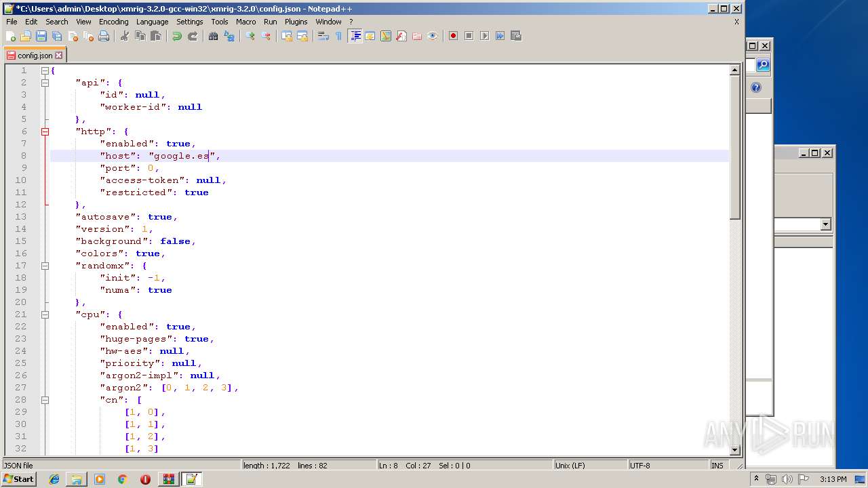Click Synchronize Vertical Scrolling icon

pyautogui.click(x=287, y=36)
